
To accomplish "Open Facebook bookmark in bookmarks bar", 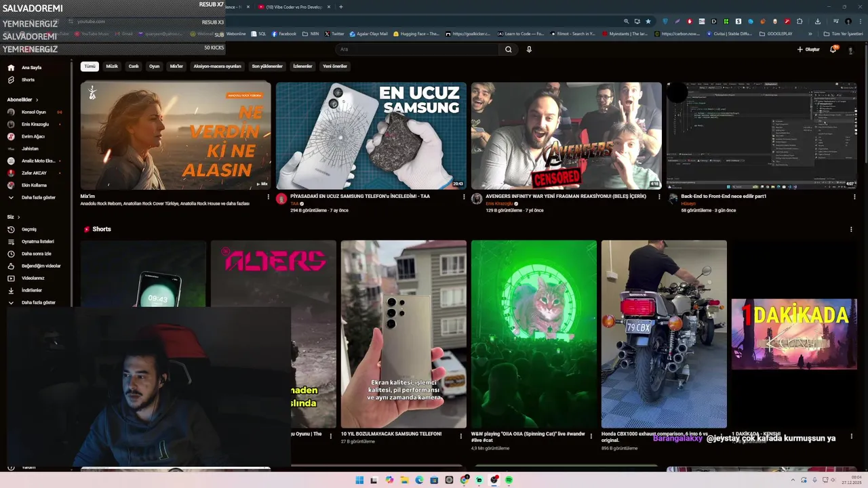I will (284, 33).
